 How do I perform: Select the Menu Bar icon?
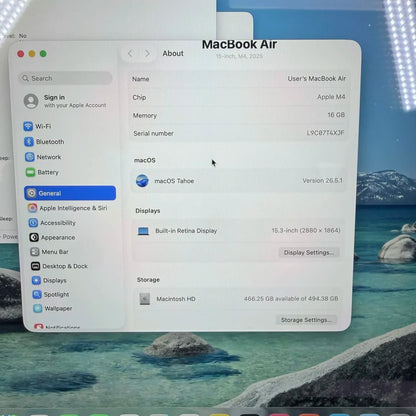35,252
